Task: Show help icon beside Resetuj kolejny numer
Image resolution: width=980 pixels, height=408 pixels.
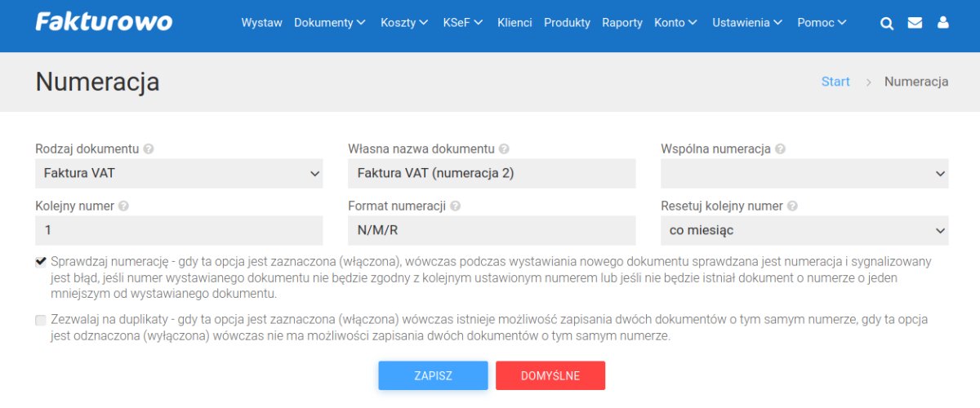Action: [792, 206]
